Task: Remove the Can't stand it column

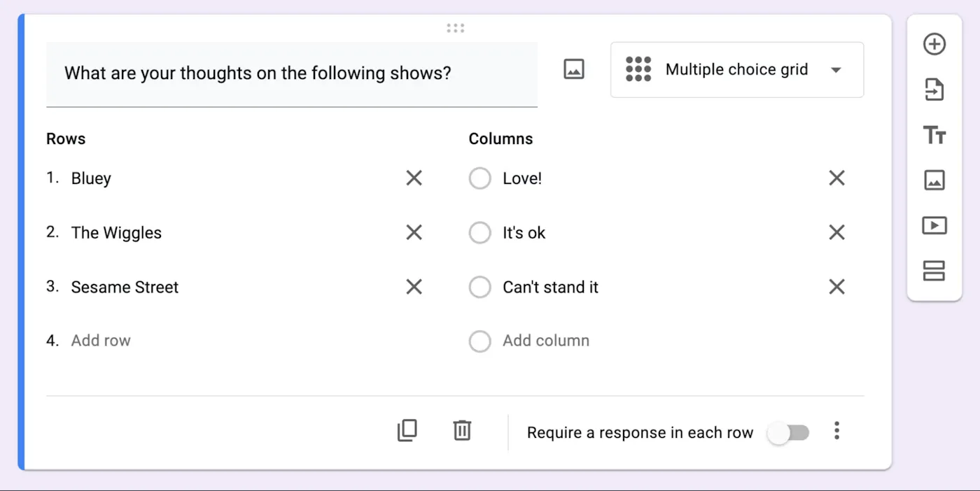Action: [837, 287]
